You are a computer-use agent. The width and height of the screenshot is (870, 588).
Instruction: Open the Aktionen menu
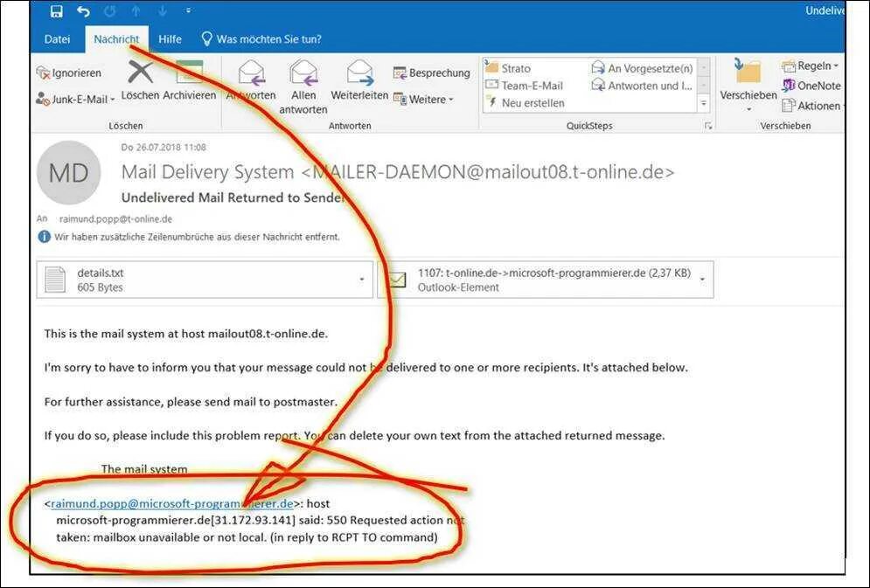[x=813, y=106]
